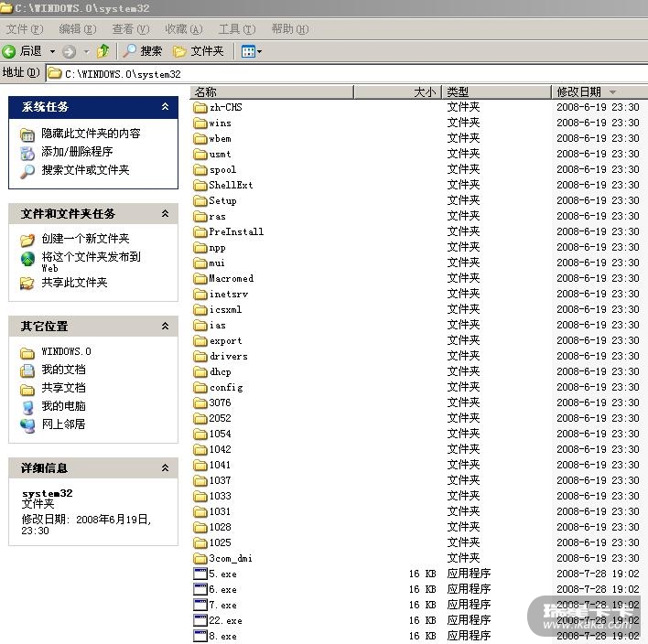Select the 8.exe application icon
The image size is (648, 644).
coord(200,636)
